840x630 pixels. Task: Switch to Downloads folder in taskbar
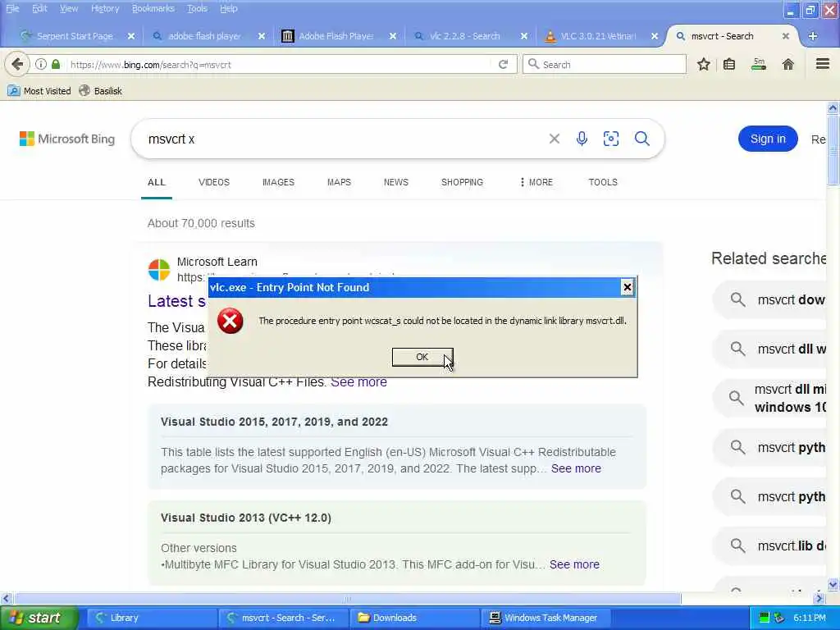click(x=413, y=618)
